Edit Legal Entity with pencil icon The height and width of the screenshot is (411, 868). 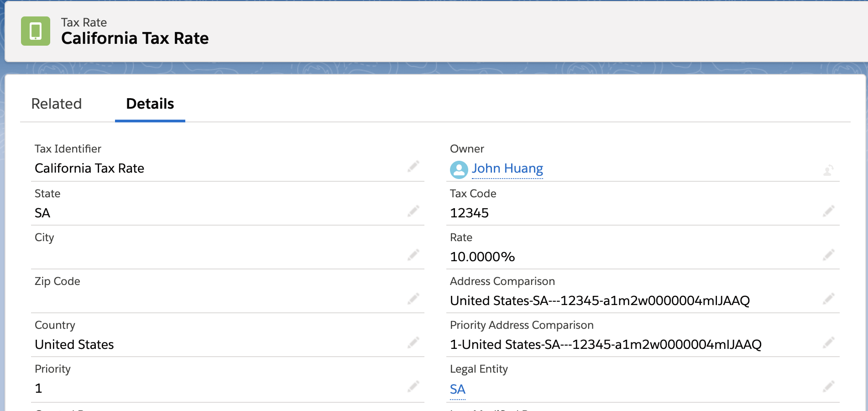pyautogui.click(x=829, y=387)
